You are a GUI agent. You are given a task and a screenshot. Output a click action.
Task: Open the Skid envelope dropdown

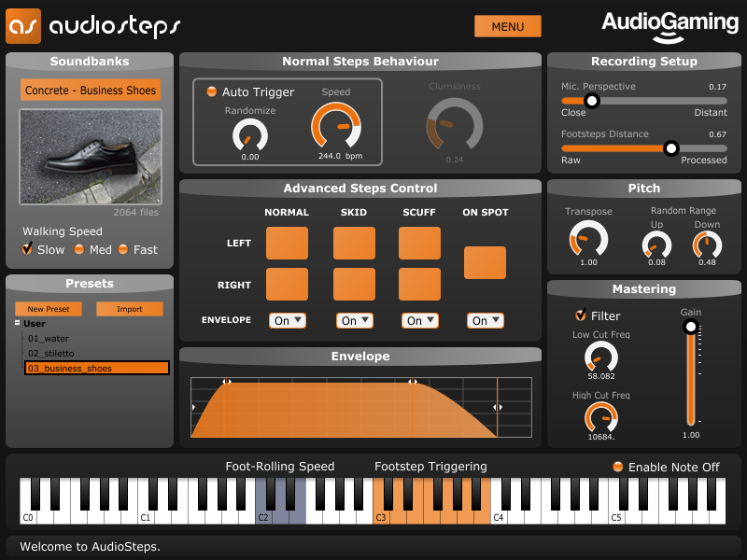pyautogui.click(x=355, y=320)
